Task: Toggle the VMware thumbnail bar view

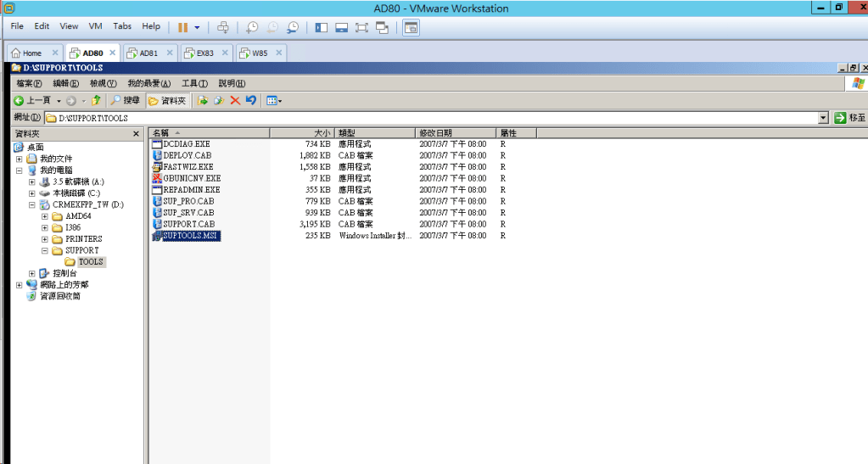Action: [x=342, y=27]
